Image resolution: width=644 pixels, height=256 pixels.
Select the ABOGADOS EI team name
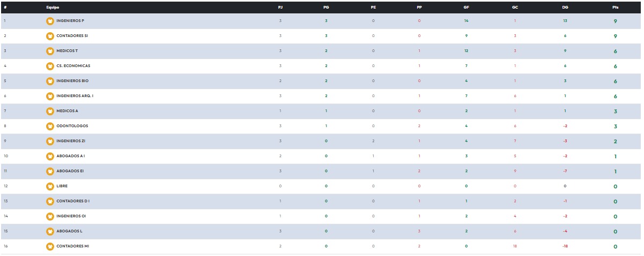tap(70, 171)
